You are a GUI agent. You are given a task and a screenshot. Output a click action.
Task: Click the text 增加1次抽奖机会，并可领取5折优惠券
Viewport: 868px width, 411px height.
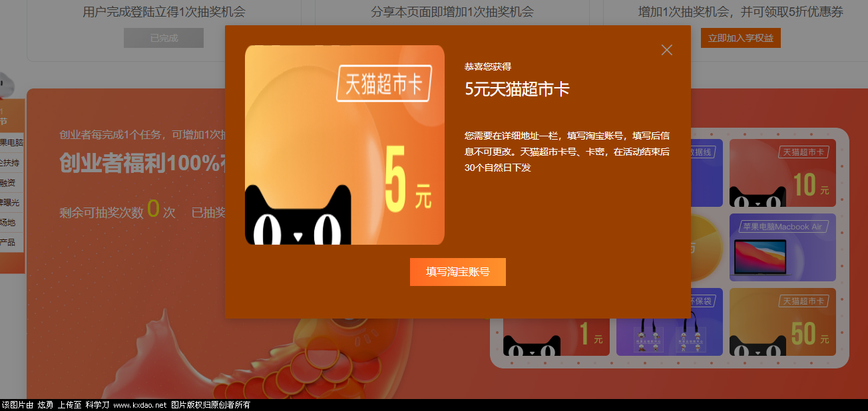click(740, 12)
